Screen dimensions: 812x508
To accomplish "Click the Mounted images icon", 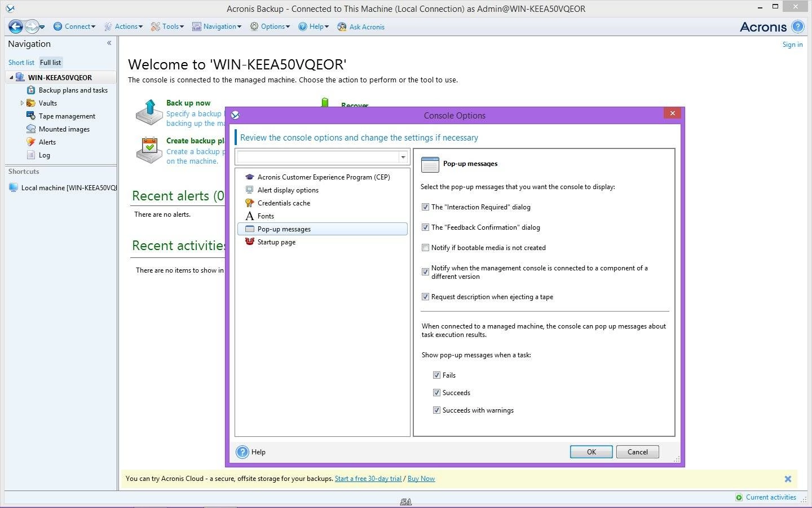I will (x=31, y=129).
